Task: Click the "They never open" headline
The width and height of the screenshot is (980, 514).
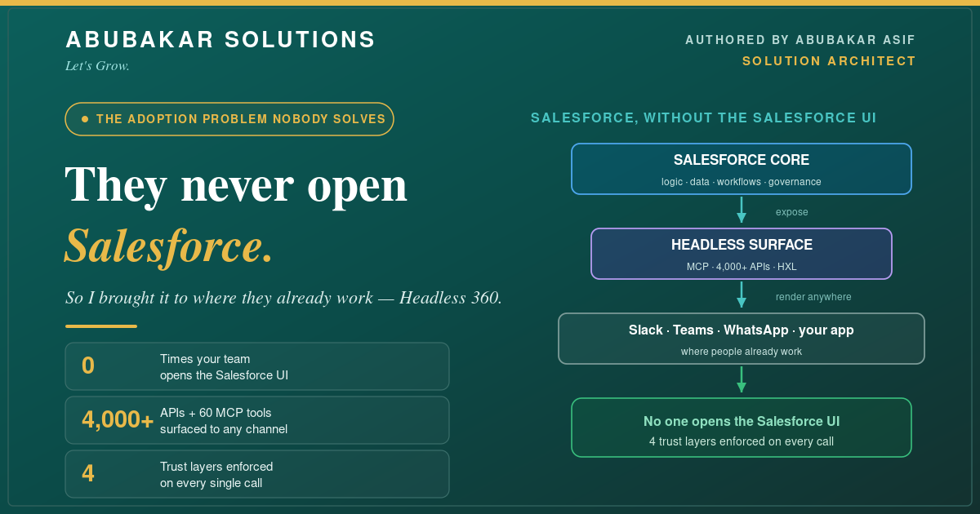Action: [x=236, y=184]
